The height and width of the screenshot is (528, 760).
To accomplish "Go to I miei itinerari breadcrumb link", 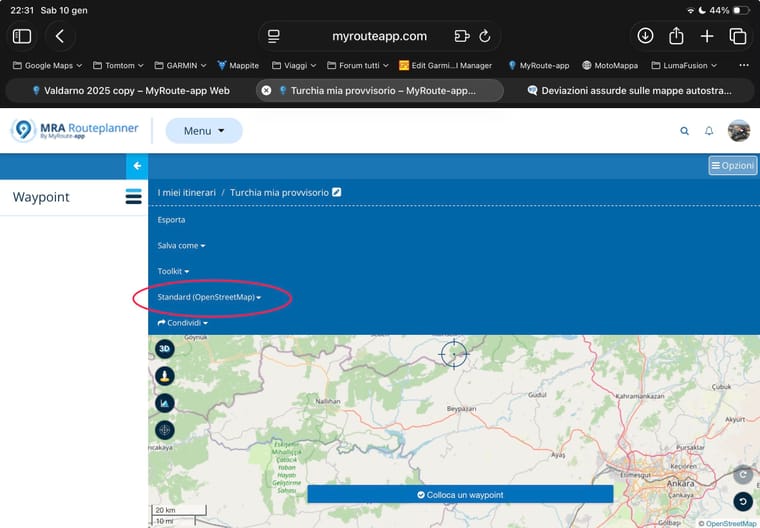I will pos(186,192).
